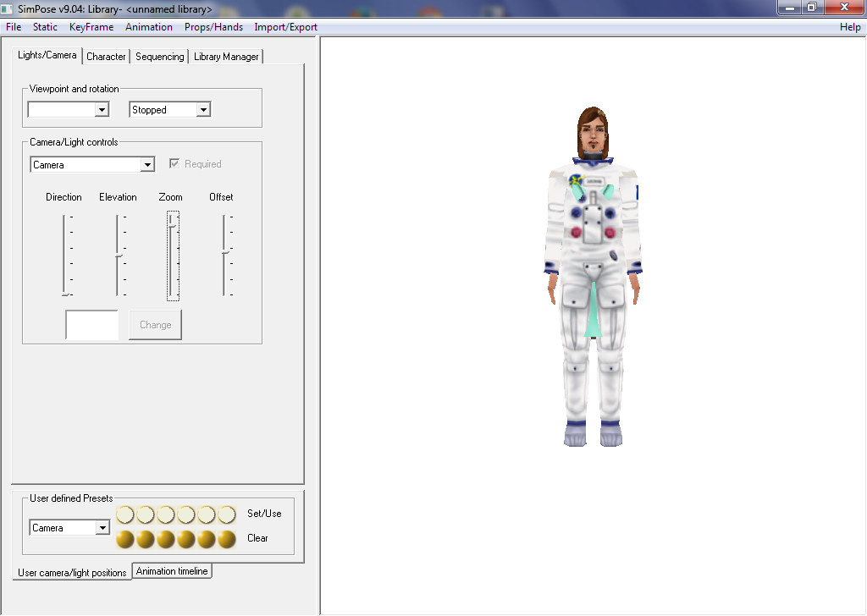Click the last Set/Use preset button

pos(227,514)
